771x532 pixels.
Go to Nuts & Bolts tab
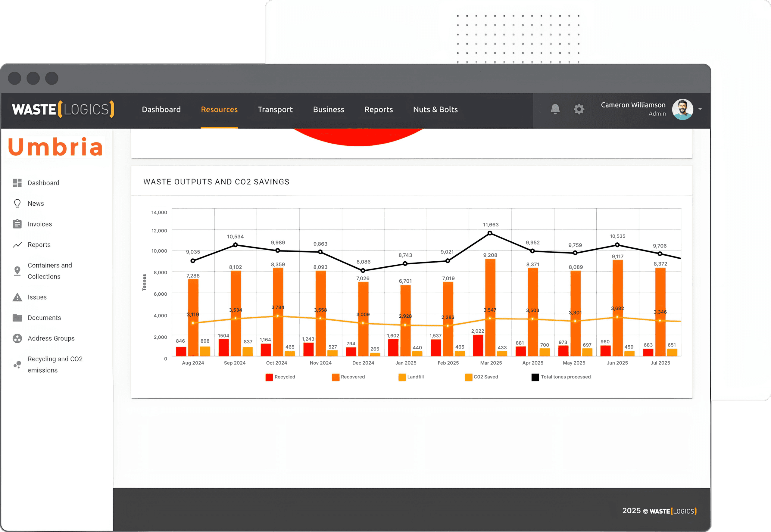[x=435, y=109]
